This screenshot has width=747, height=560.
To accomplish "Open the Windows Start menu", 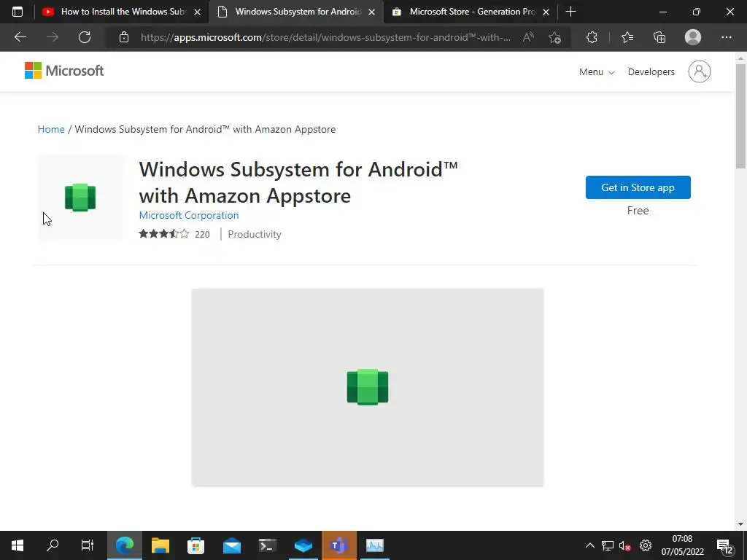I will coord(18,545).
